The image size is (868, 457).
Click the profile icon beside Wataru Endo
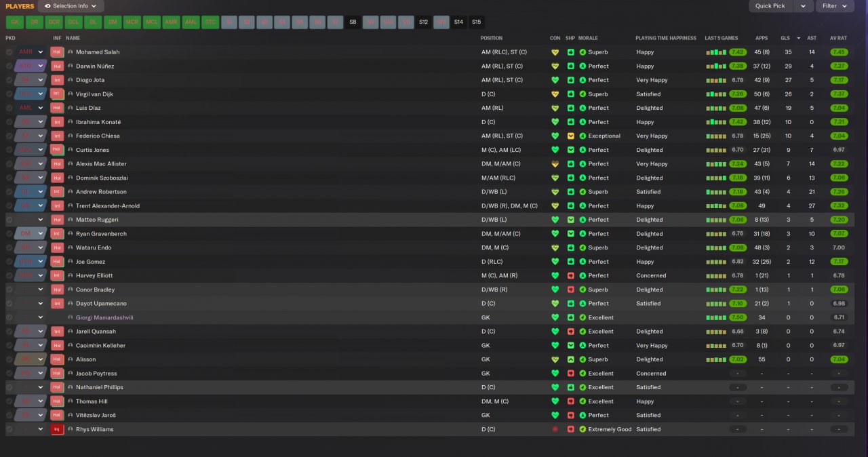point(71,248)
